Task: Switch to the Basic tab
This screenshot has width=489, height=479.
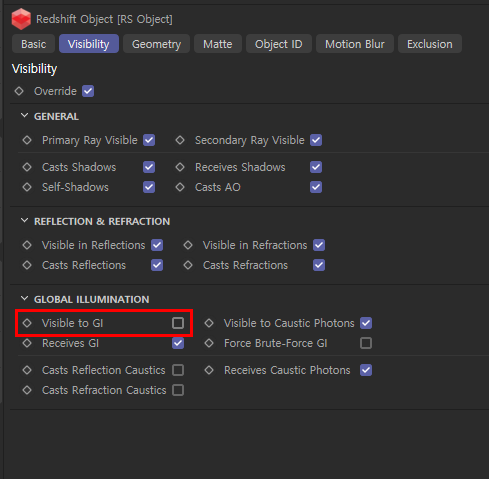Action: coord(33,44)
